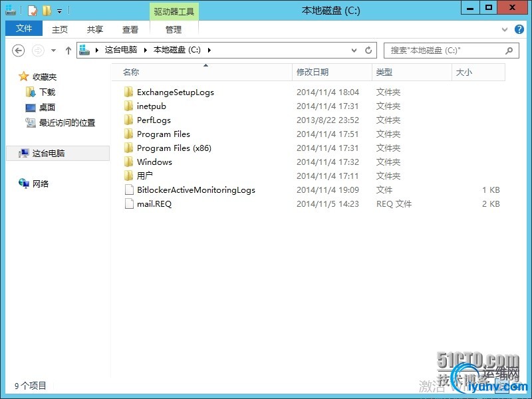Click the 用户 folder icon
The image size is (532, 399).
coord(128,176)
